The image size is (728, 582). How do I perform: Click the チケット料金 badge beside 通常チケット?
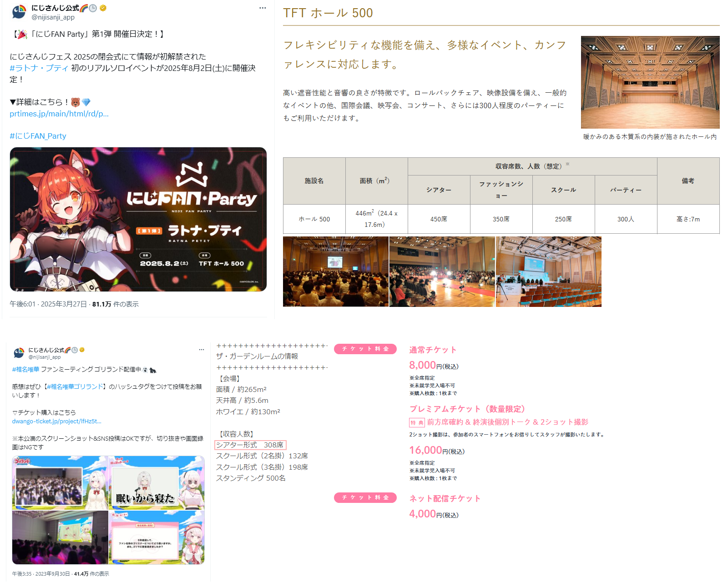[x=365, y=349]
